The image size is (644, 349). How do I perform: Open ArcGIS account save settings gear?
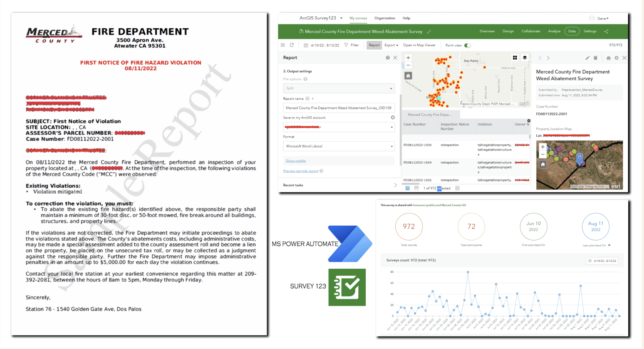pyautogui.click(x=393, y=118)
